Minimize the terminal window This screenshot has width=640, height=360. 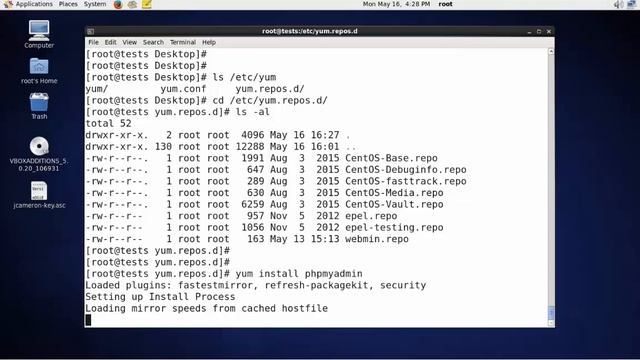tap(529, 31)
